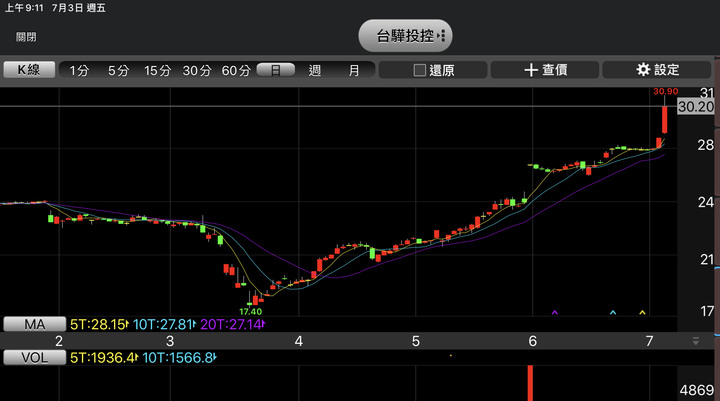The width and height of the screenshot is (720, 401).
Task: Expand the MA 20T:27.14 value arrow
Action: pos(263,325)
